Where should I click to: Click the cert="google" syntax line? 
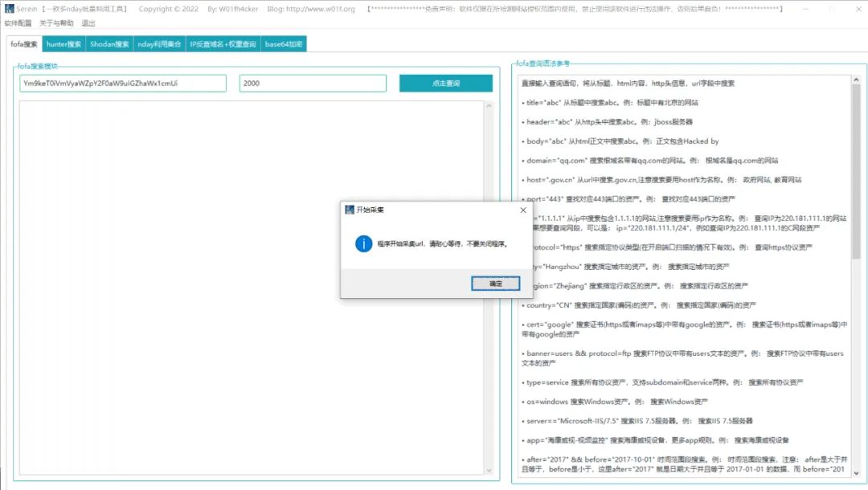[x=684, y=329]
